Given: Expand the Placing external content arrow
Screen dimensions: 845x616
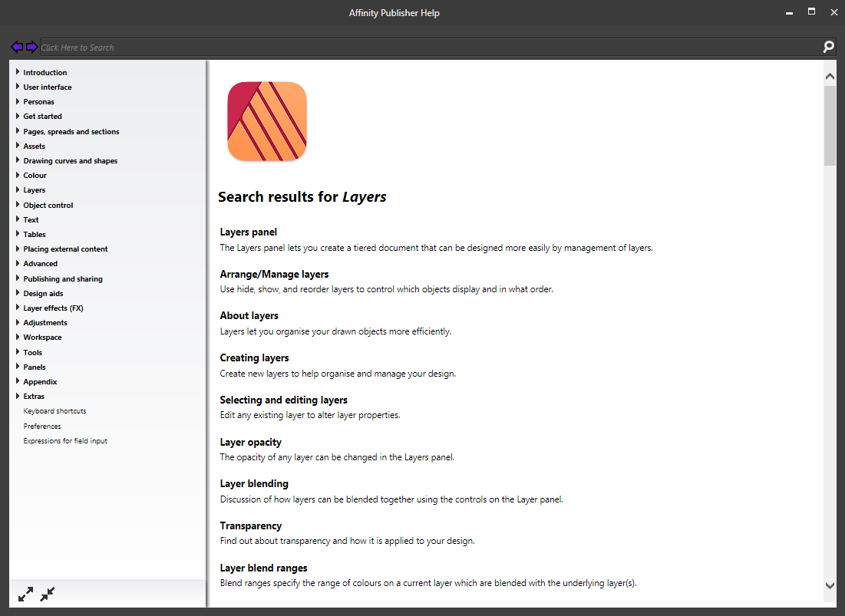Looking at the screenshot, I should (x=17, y=249).
